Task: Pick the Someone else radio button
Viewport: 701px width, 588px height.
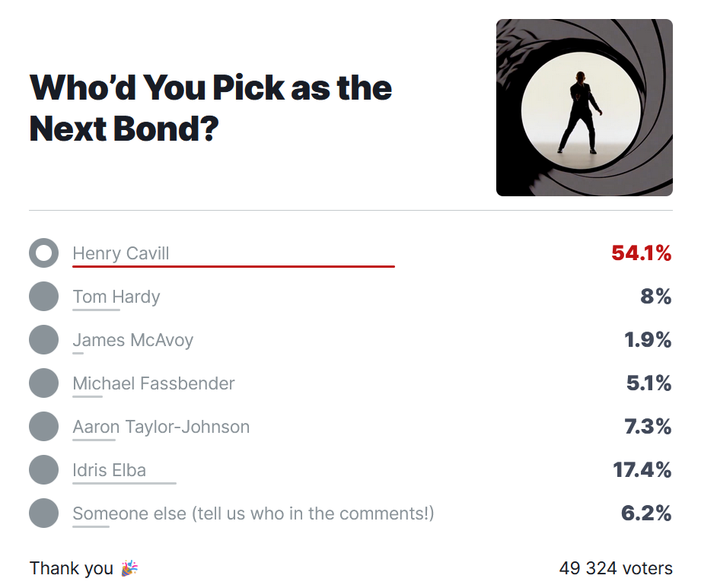Action: [44, 513]
